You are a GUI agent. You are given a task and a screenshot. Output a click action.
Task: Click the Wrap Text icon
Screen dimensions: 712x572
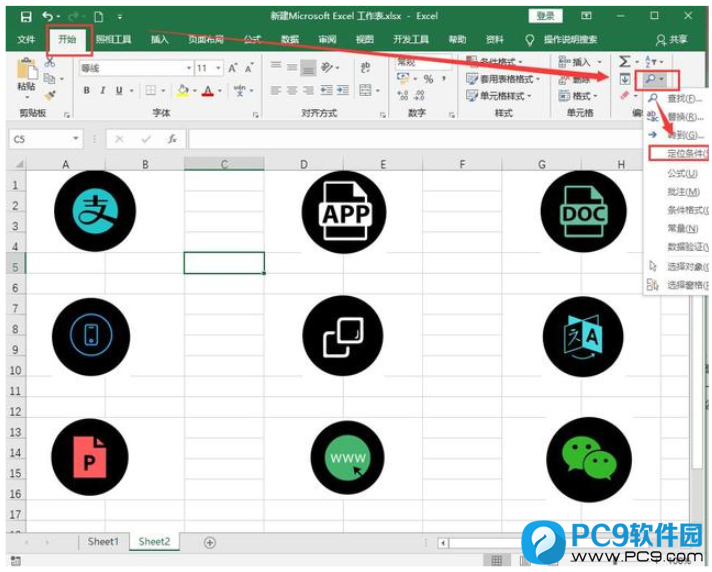click(x=365, y=68)
